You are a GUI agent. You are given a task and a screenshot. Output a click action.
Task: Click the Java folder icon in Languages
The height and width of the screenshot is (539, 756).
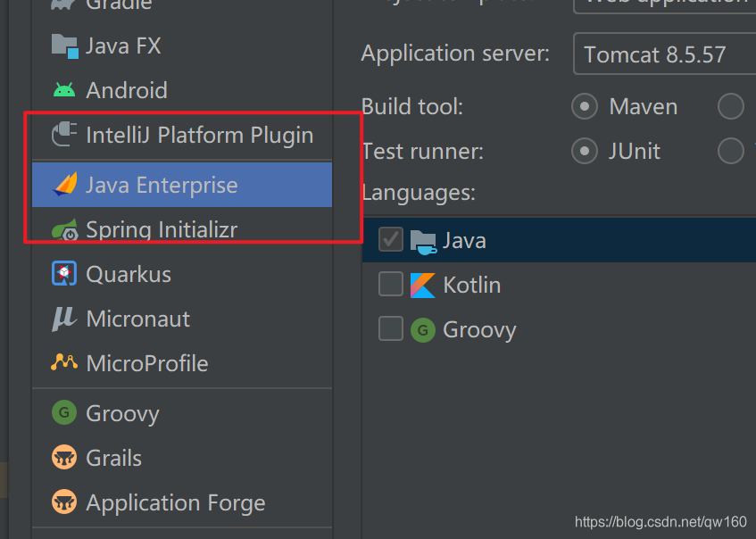coord(423,241)
